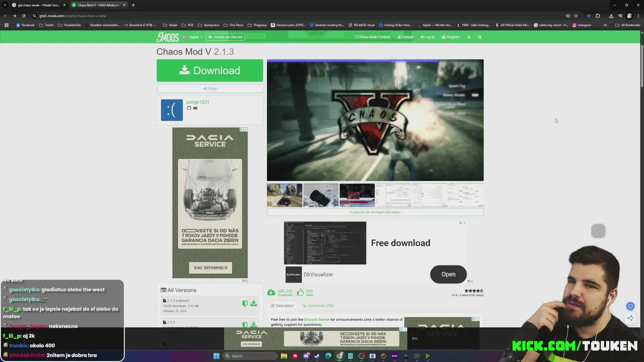Switch to the Chaos Mod V browser tab

[x=98, y=5]
